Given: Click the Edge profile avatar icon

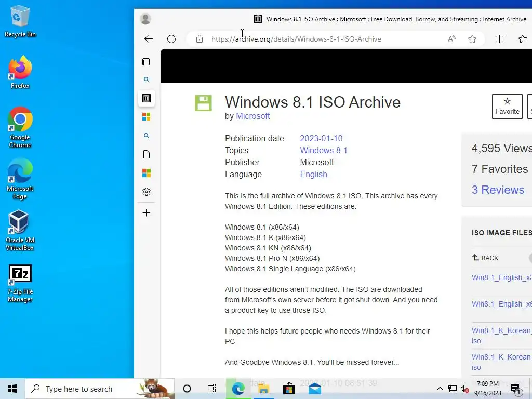Looking at the screenshot, I should [145, 19].
